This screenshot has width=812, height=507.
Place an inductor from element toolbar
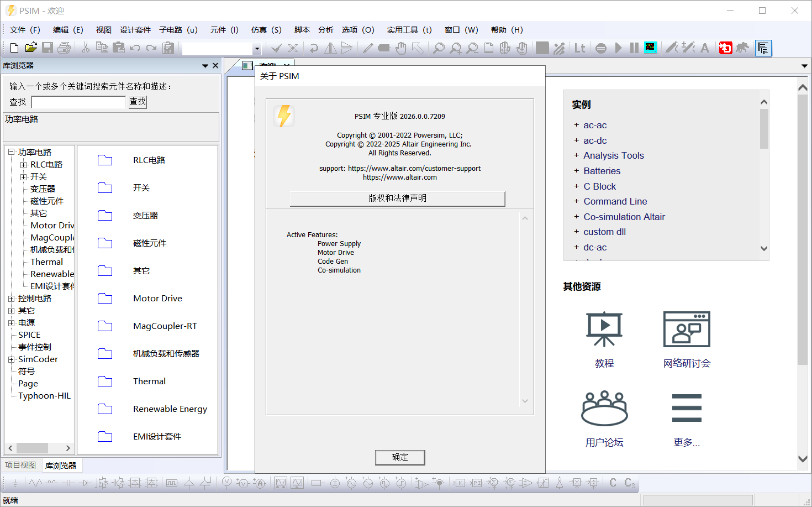52,483
